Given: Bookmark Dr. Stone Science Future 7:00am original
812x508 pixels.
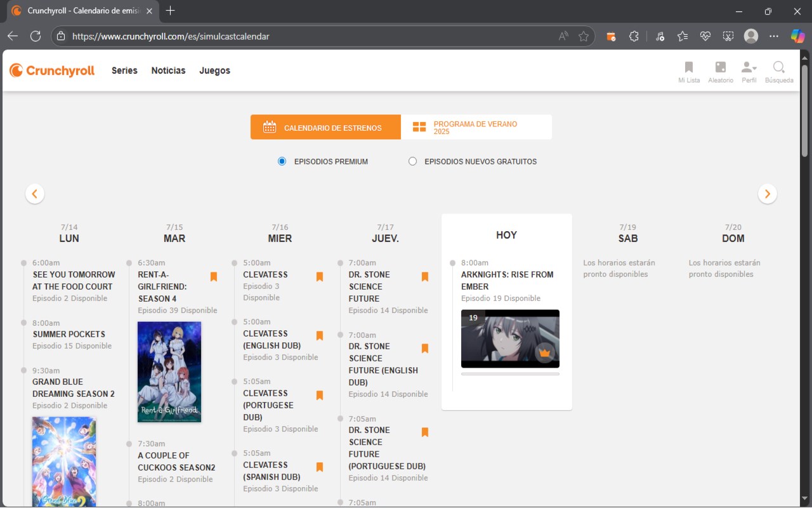Looking at the screenshot, I should coord(425,277).
